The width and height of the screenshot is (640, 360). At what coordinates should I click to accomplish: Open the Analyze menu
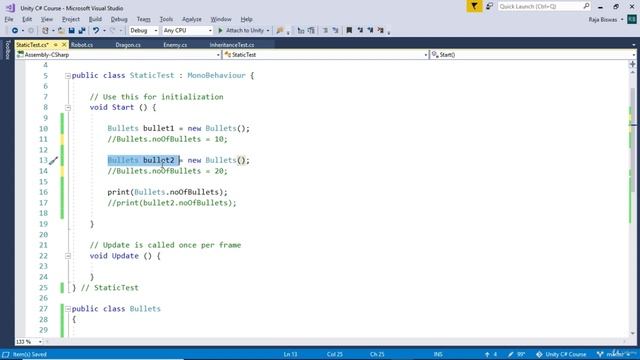click(191, 19)
